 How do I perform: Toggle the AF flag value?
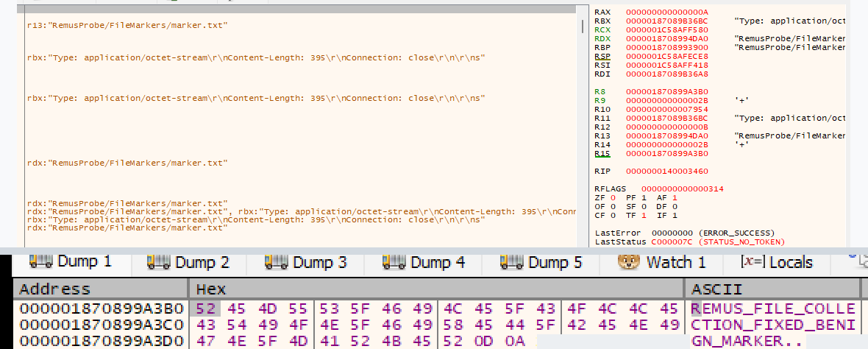[x=675, y=198]
